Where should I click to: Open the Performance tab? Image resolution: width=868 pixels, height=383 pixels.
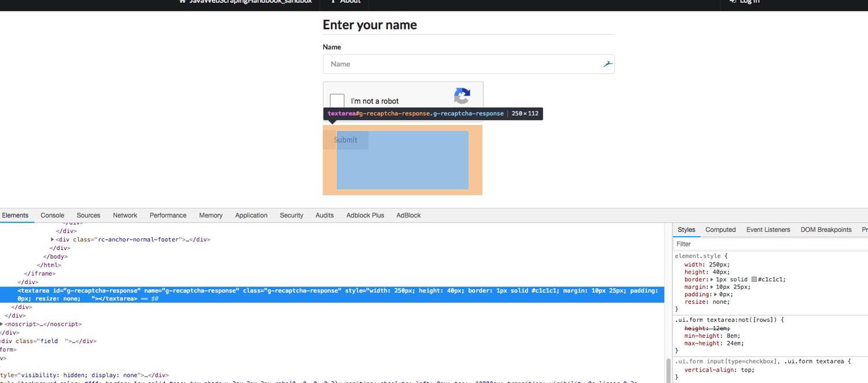point(168,215)
